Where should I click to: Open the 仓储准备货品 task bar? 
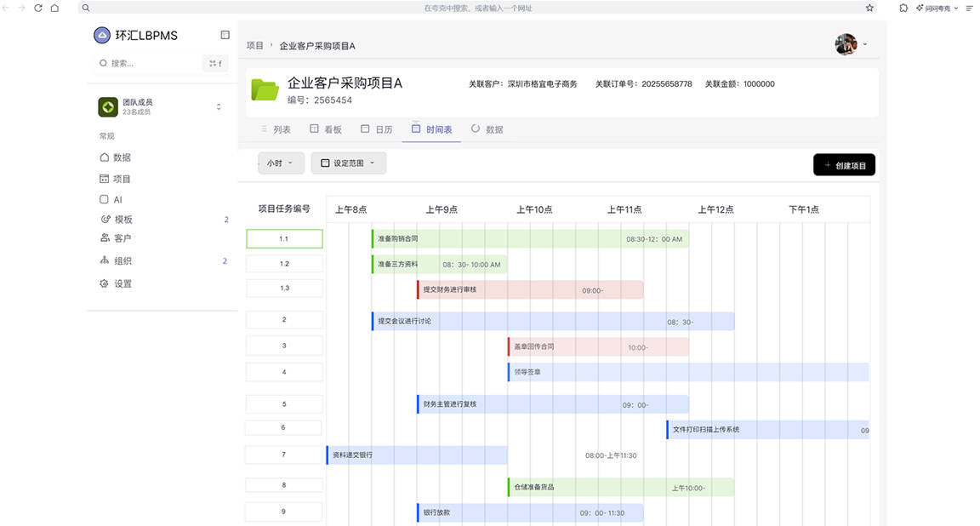coord(621,487)
